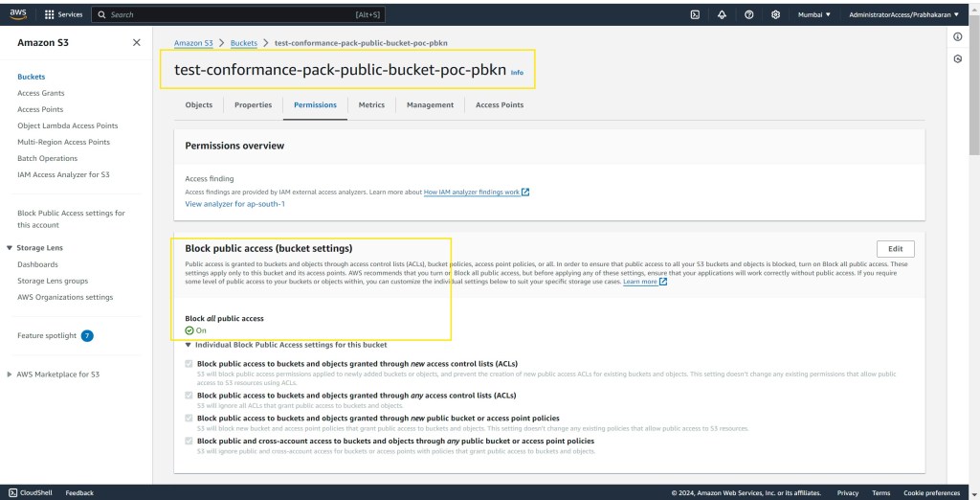The image size is (980, 500).
Task: Click Edit button for Block public access
Action: click(895, 249)
